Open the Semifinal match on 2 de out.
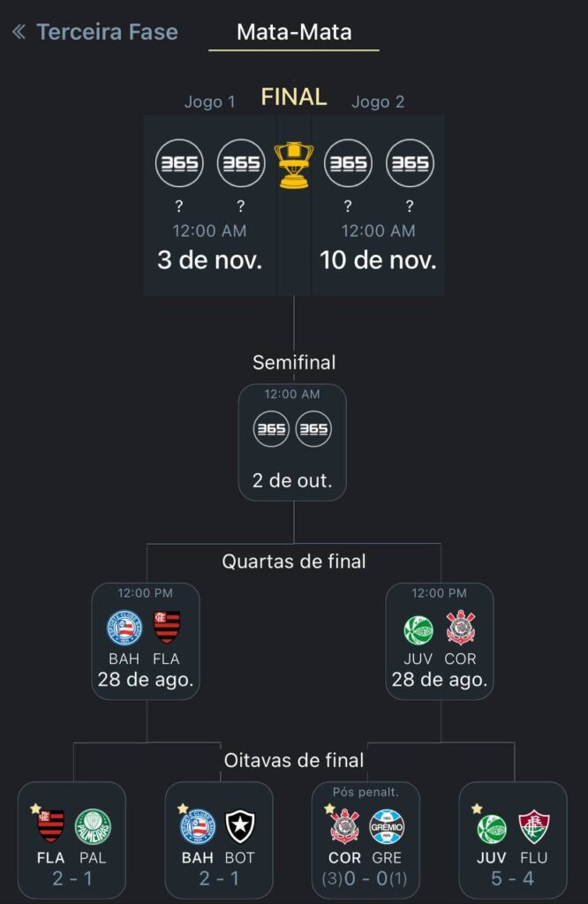 292,442
